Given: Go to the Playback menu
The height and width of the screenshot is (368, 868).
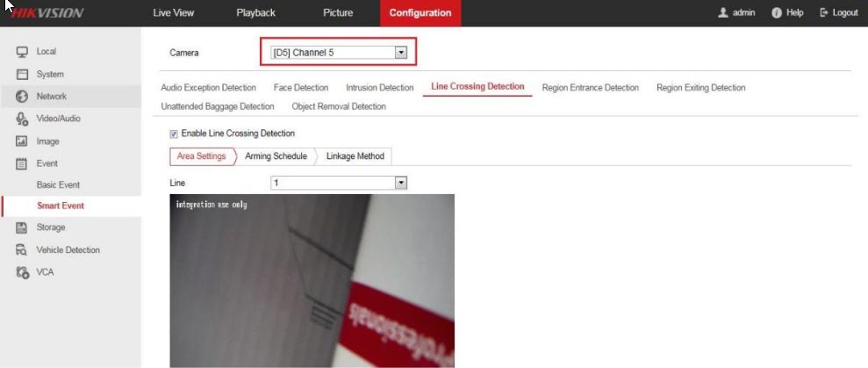Looking at the screenshot, I should pyautogui.click(x=255, y=13).
